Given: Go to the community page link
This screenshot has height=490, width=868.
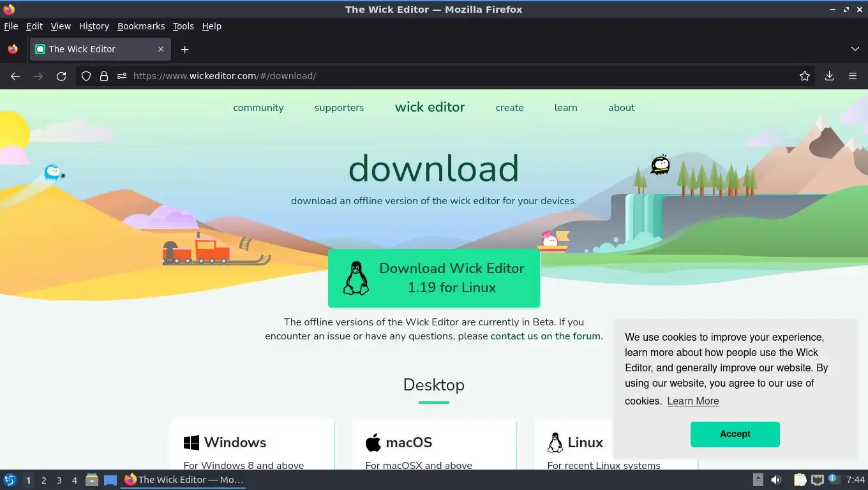Looking at the screenshot, I should point(258,108).
